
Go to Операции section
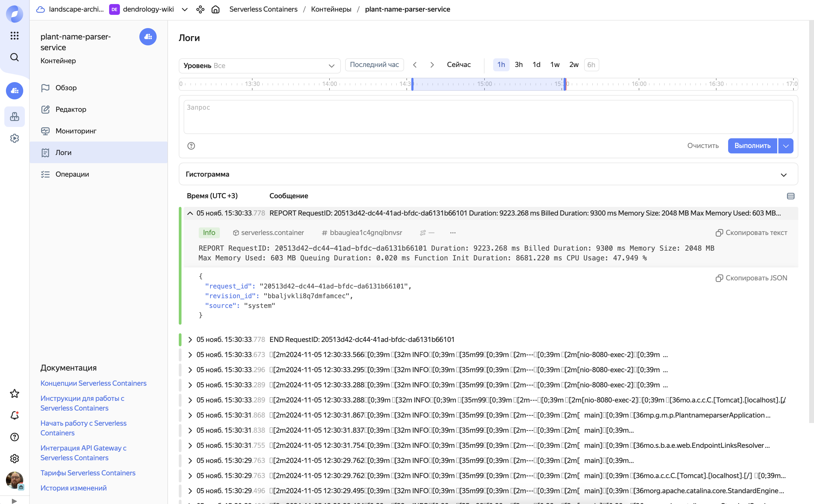pos(99,174)
